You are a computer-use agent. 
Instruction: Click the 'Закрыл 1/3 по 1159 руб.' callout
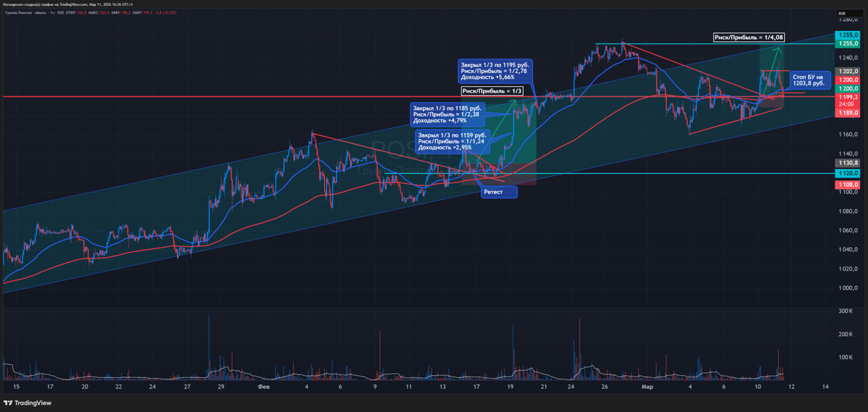pyautogui.click(x=454, y=141)
